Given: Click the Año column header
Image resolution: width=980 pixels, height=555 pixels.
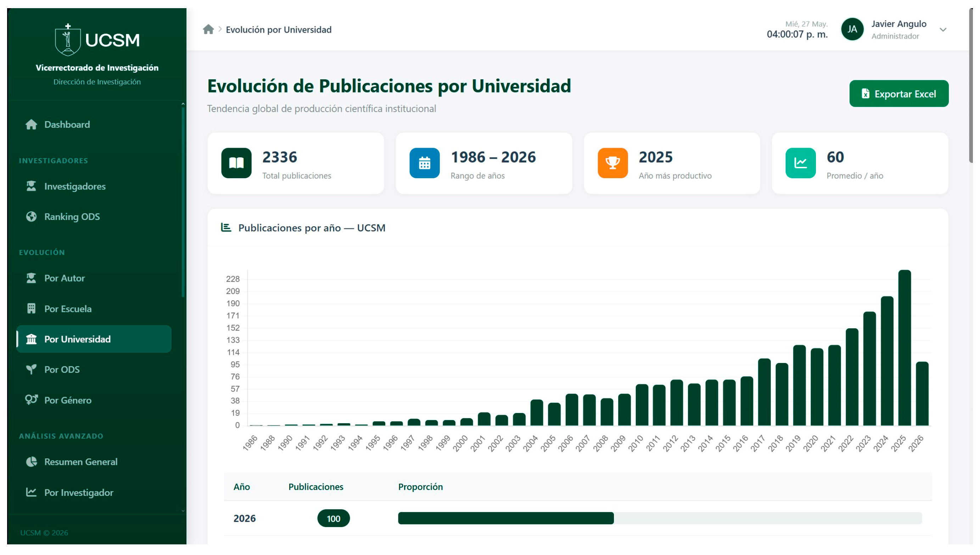Looking at the screenshot, I should 242,487.
